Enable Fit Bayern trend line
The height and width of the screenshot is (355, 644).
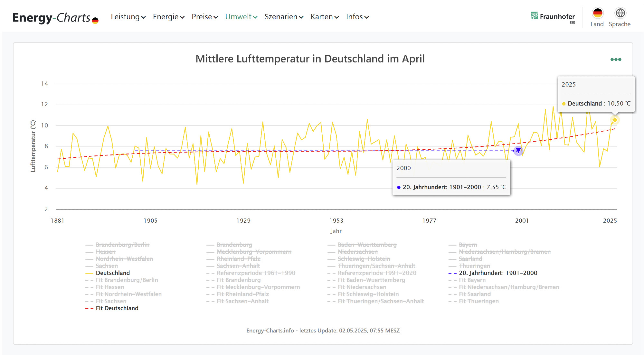(x=467, y=280)
